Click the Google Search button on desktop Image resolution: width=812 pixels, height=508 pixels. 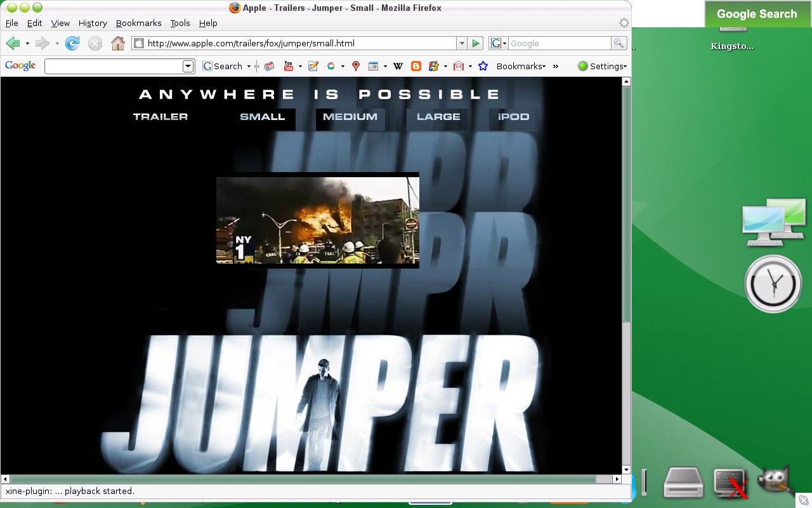coord(757,14)
